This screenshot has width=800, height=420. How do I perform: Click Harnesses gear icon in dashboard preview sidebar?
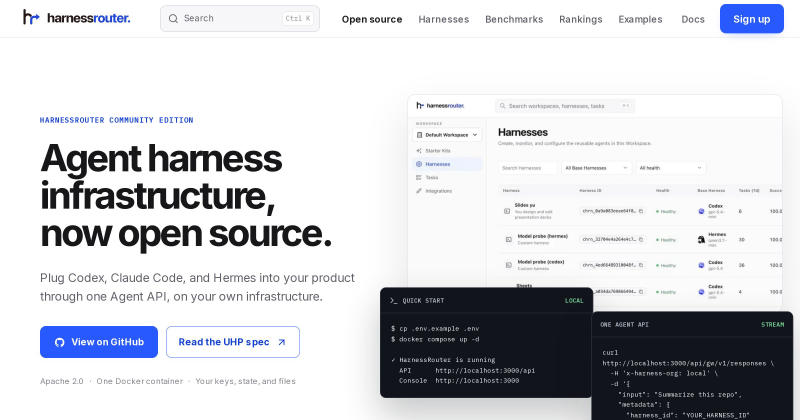[x=419, y=164]
